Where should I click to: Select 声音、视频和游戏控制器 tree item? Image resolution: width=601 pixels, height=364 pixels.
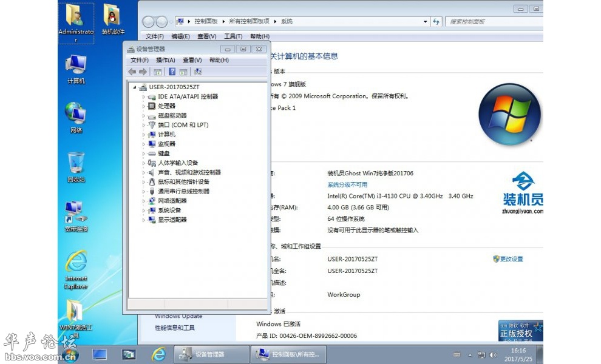point(189,172)
